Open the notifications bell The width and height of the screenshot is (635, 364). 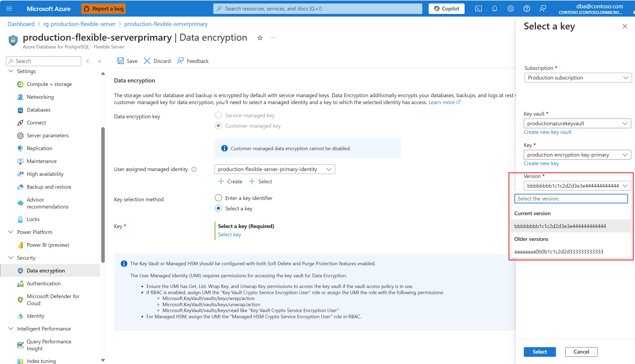pos(494,9)
